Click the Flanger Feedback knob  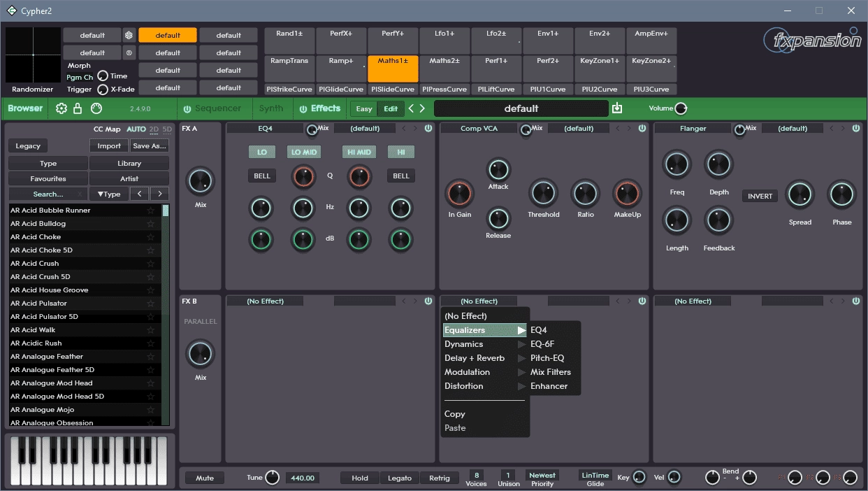tap(718, 220)
